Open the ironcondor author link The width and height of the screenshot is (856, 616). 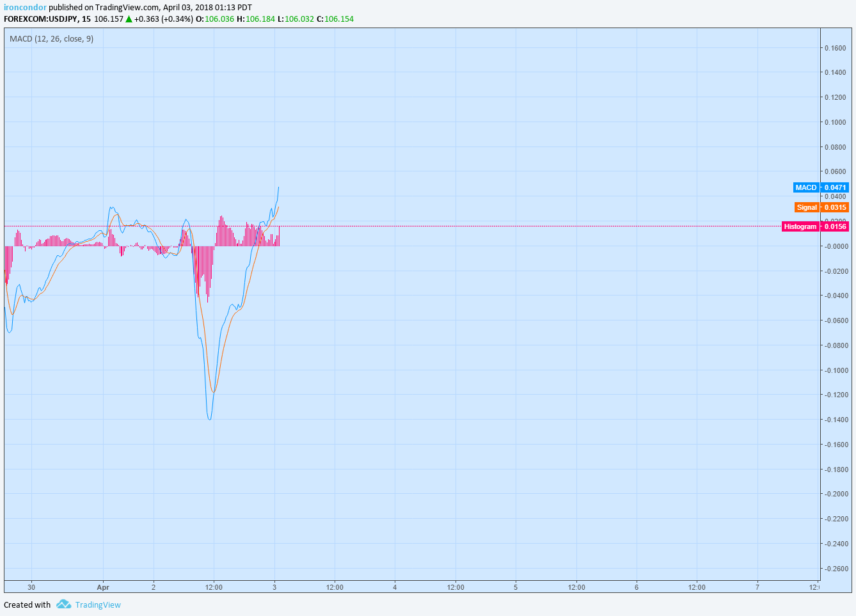[x=25, y=8]
